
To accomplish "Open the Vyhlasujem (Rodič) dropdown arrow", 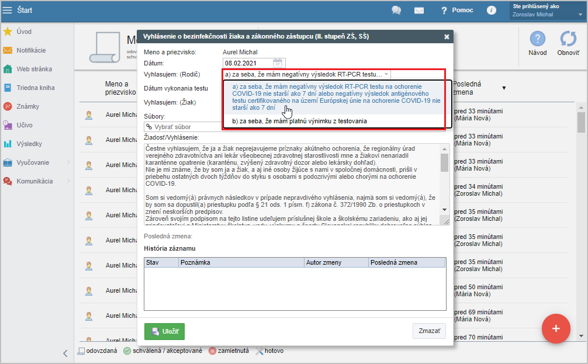I will (x=386, y=74).
